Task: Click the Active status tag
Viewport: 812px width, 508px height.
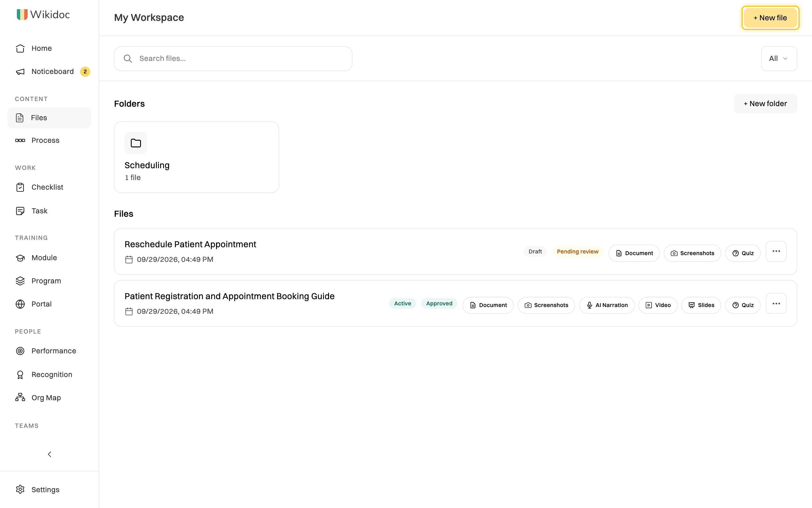Action: pyautogui.click(x=402, y=303)
